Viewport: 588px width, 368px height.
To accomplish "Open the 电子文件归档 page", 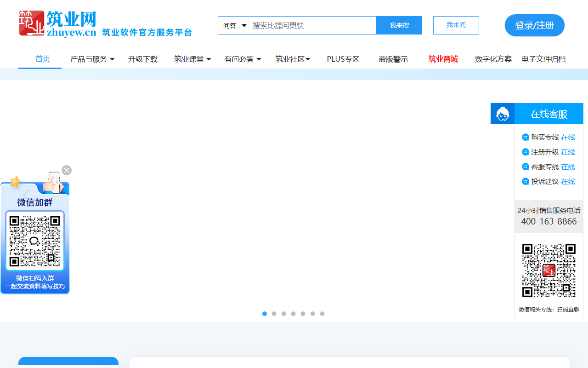I will 543,59.
